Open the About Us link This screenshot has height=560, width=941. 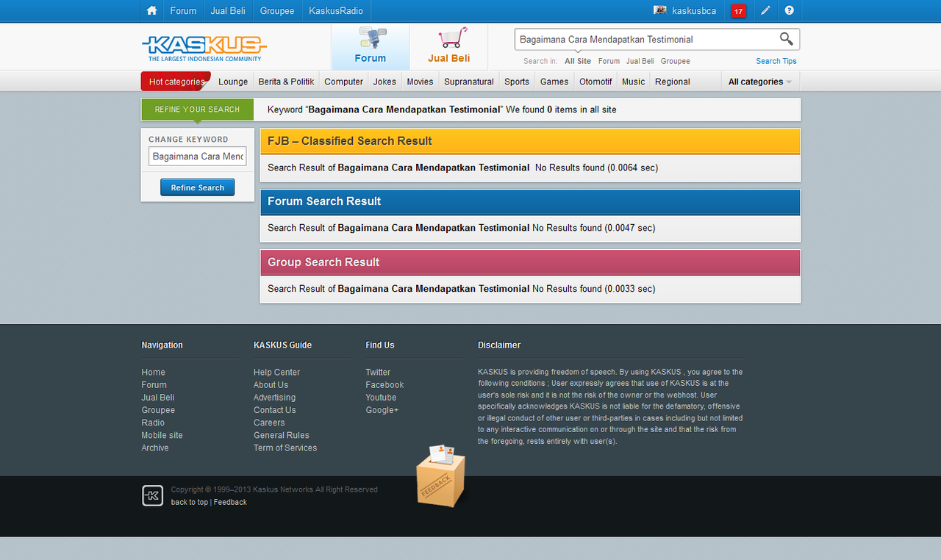click(271, 385)
